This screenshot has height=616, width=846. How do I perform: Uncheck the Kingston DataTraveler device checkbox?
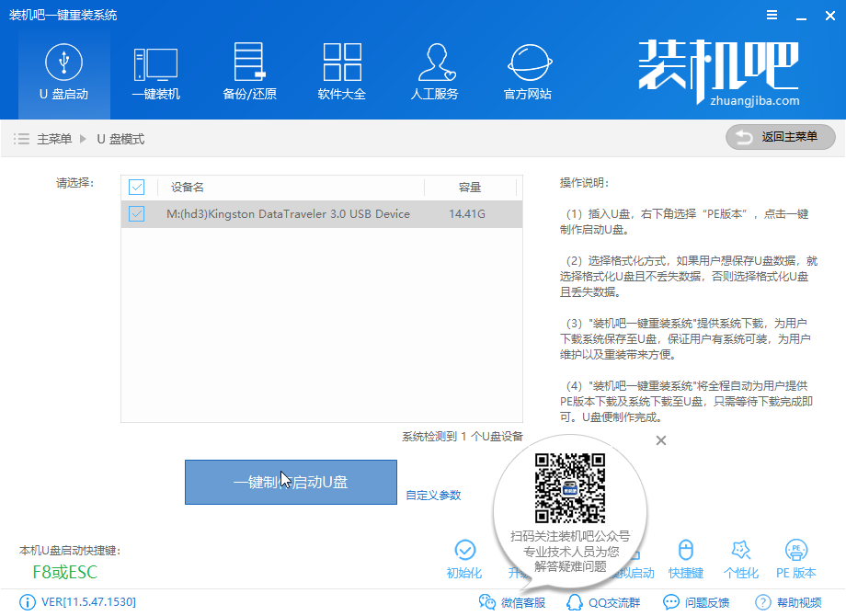click(x=137, y=214)
